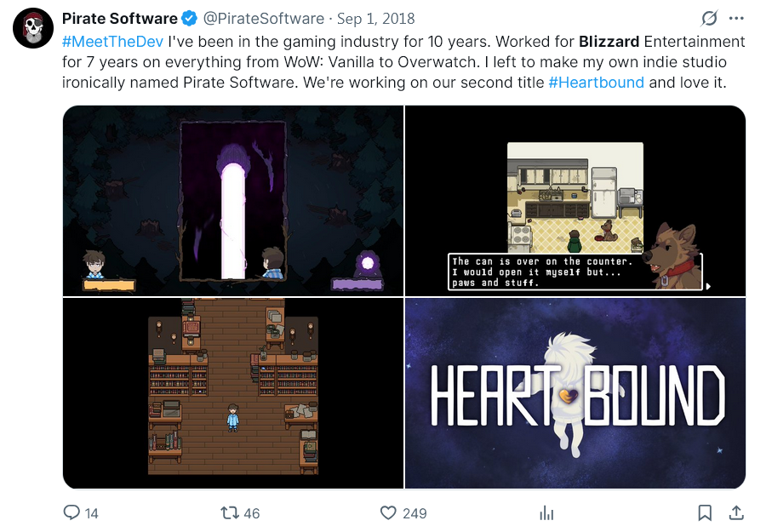Screen dimensions: 772x532
Task: Click the Pirate Software skull avatar
Action: pyautogui.click(x=33, y=28)
